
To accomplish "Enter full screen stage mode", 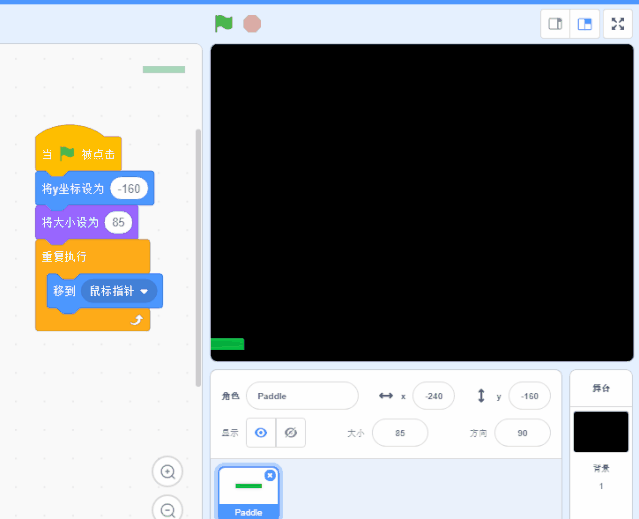I will 618,24.
